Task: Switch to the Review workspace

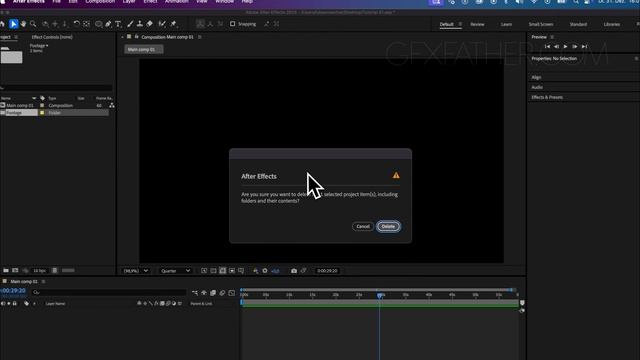Action: (477, 24)
